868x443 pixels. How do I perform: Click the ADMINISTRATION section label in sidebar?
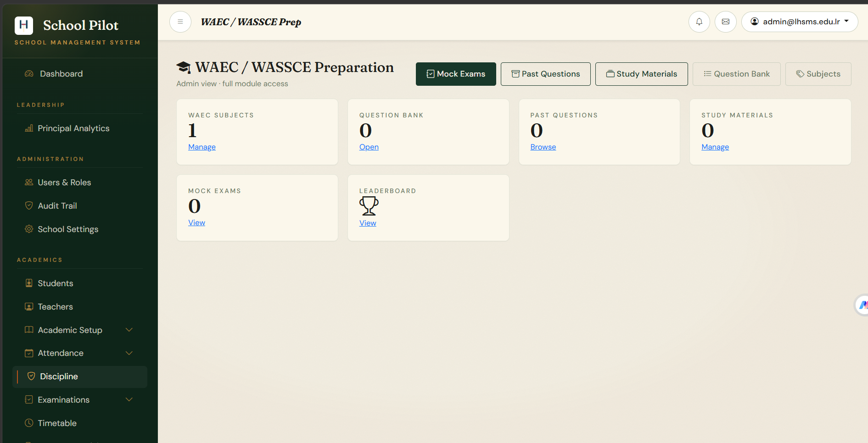coord(50,159)
